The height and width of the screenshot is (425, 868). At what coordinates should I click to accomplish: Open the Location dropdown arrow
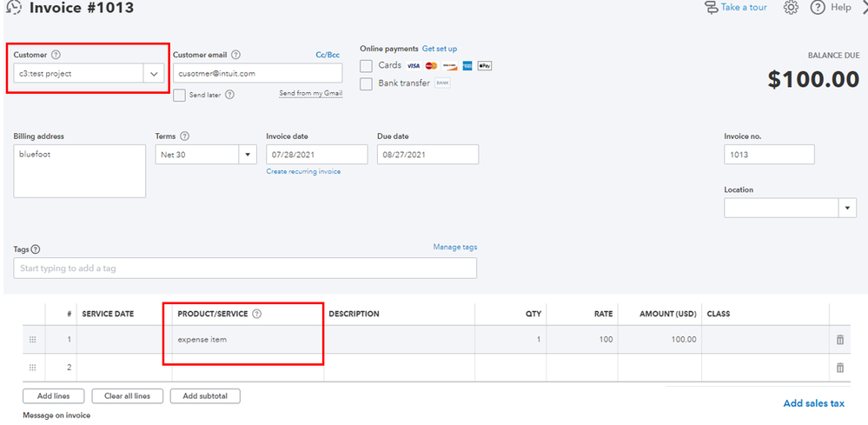(x=847, y=208)
